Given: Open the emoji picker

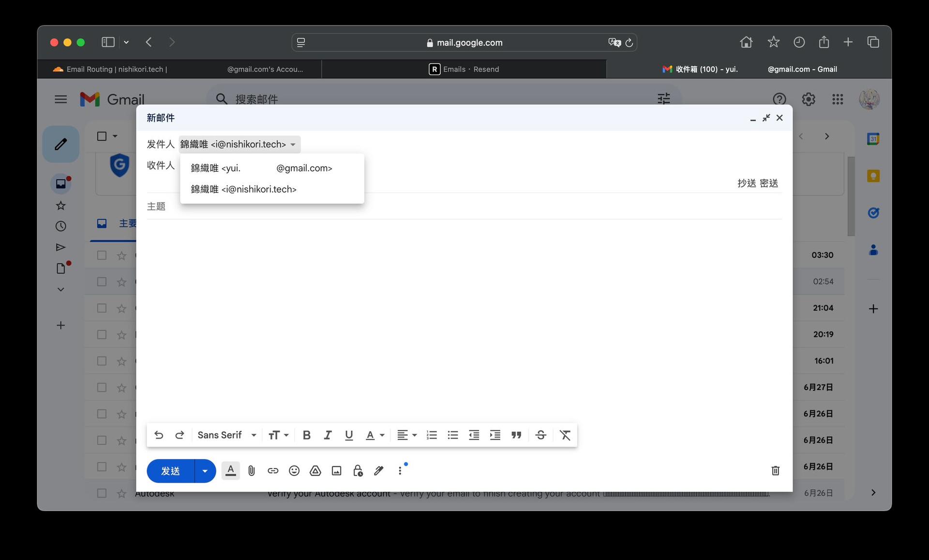Looking at the screenshot, I should pyautogui.click(x=294, y=471).
